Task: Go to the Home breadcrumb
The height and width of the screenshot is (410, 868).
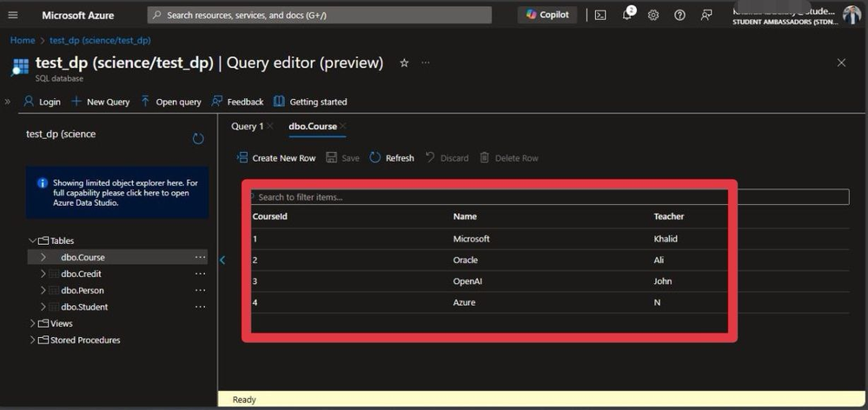Action: 22,40
